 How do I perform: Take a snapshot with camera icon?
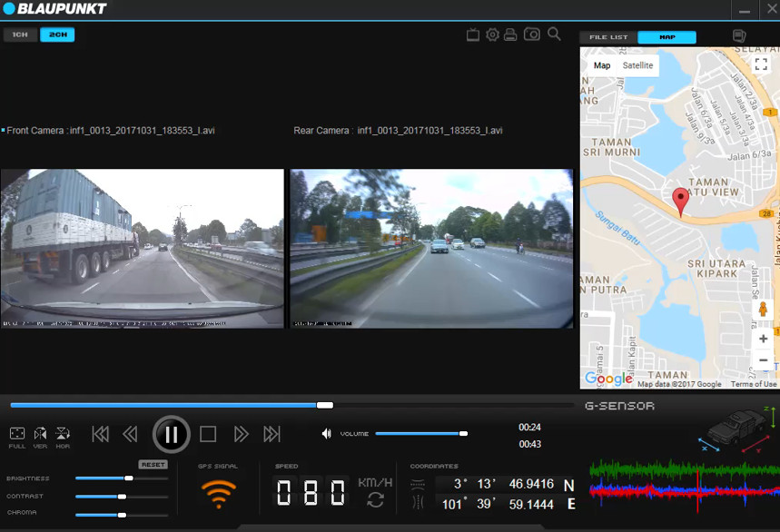[x=531, y=34]
